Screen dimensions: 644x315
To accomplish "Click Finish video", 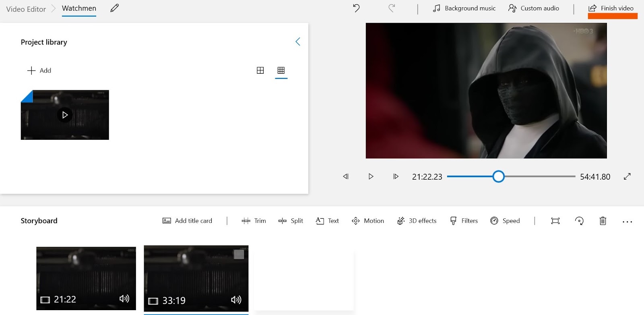I will point(611,8).
